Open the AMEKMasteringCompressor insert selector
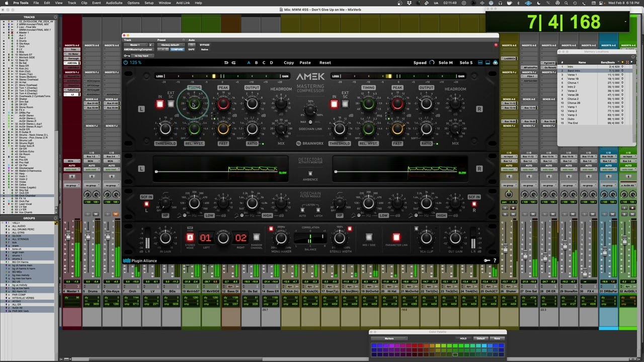The height and width of the screenshot is (362, 644). tap(138, 49)
